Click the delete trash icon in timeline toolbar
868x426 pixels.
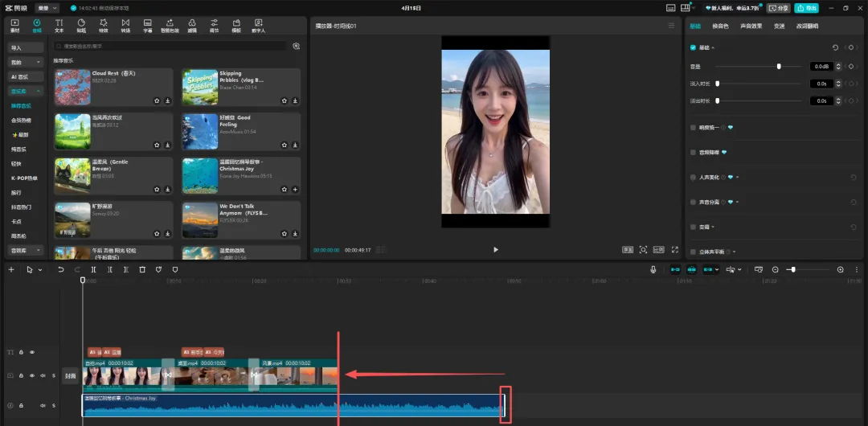[142, 270]
